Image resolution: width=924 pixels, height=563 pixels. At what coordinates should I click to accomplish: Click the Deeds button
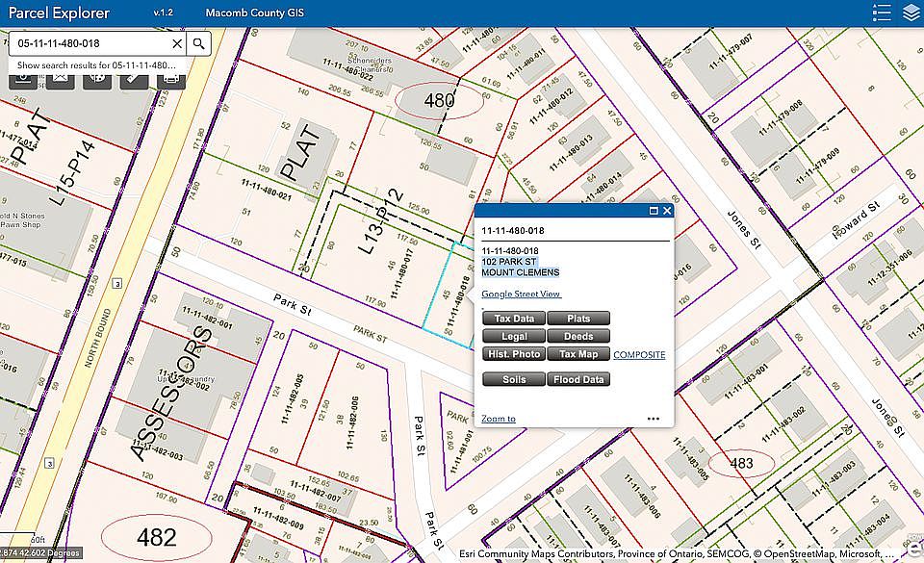[578, 336]
